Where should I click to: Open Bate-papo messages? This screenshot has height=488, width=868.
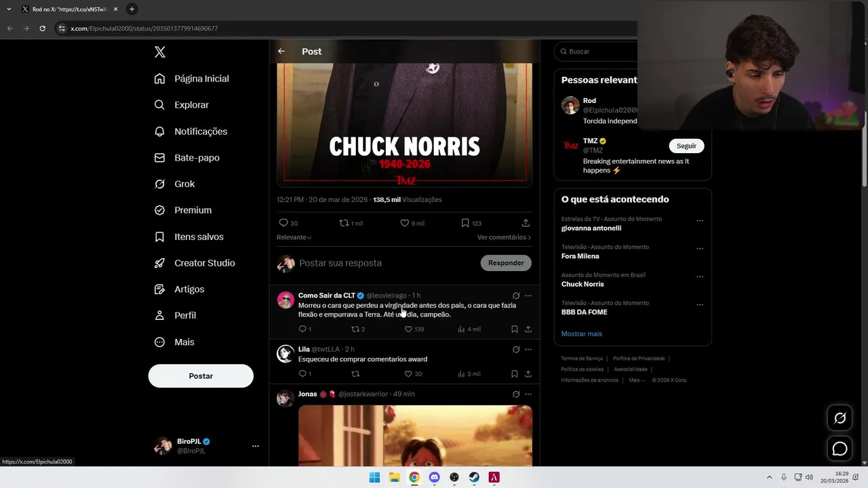[187, 158]
